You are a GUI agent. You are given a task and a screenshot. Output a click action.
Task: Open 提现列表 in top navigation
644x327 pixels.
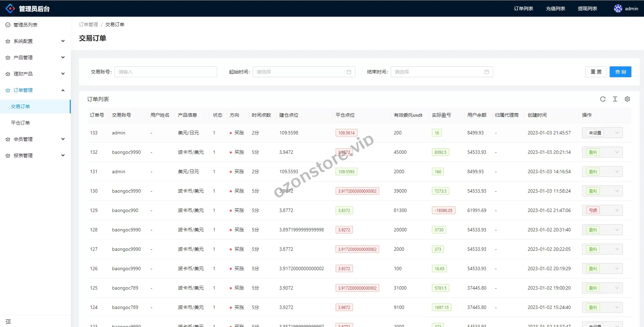(x=587, y=9)
